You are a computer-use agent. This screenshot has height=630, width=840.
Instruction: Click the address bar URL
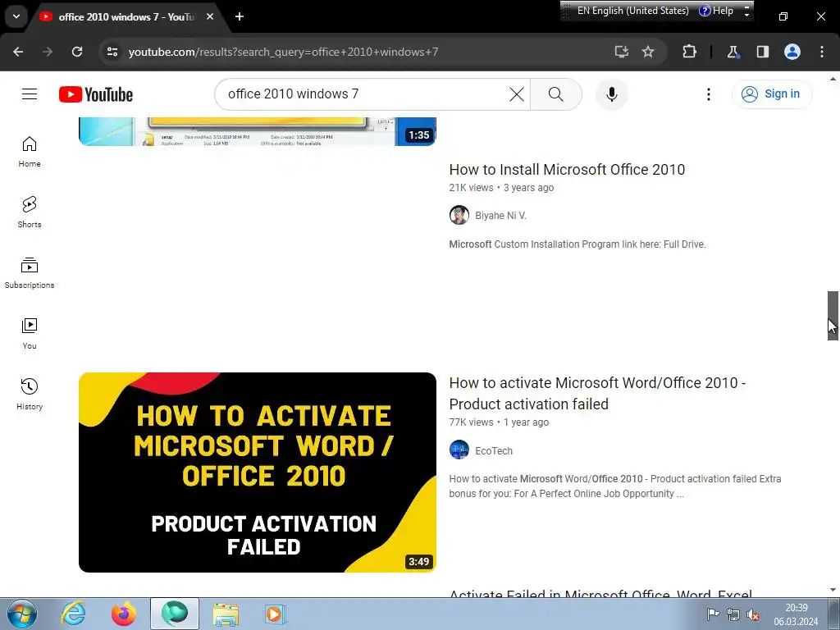pyautogui.click(x=283, y=52)
